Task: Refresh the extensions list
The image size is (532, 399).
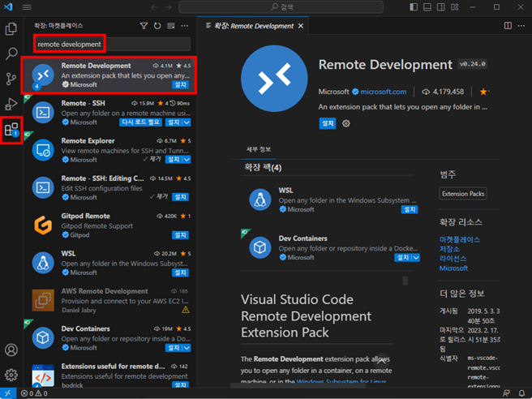Action: click(157, 26)
